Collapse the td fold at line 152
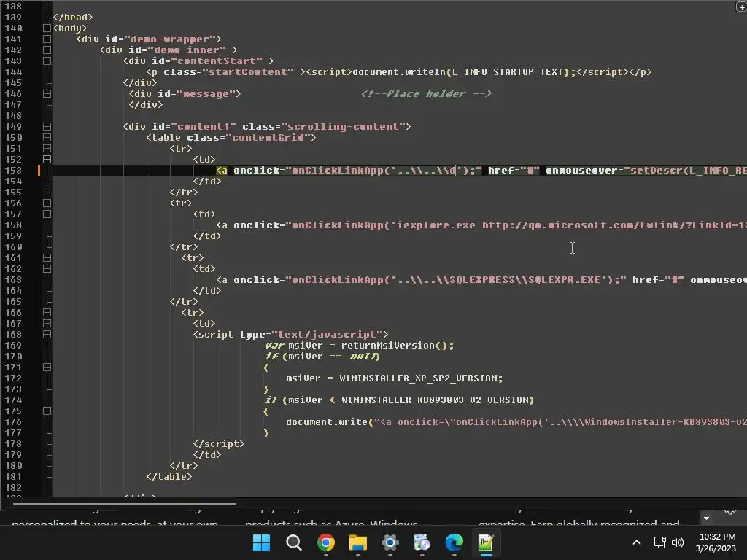This screenshot has height=560, width=747. click(47, 160)
